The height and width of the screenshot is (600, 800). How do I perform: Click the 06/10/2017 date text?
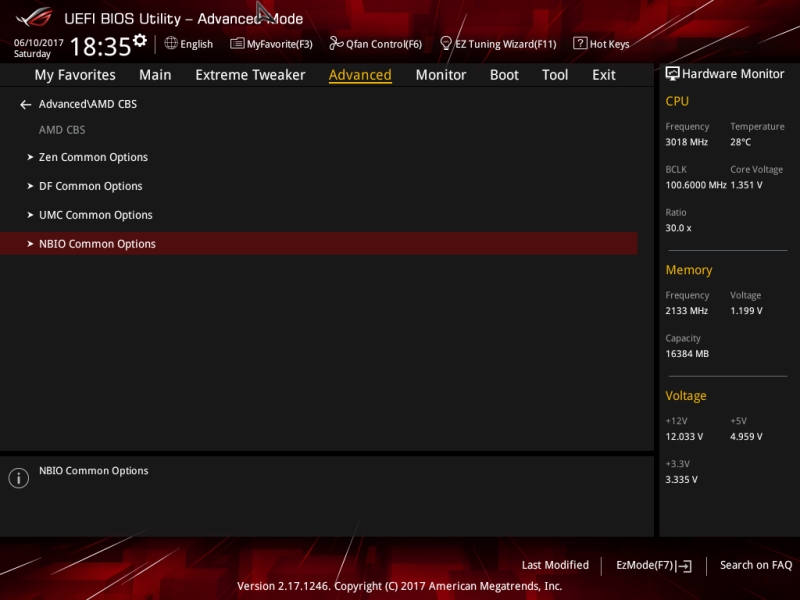click(39, 42)
